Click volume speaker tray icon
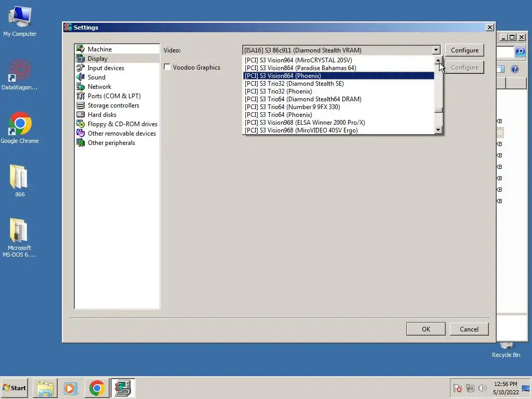The height and width of the screenshot is (399, 532). pos(482,388)
